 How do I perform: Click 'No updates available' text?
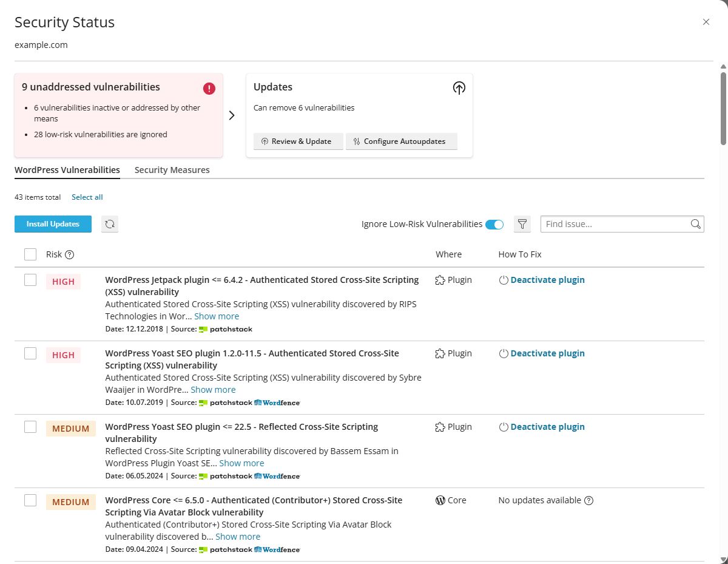[540, 500]
